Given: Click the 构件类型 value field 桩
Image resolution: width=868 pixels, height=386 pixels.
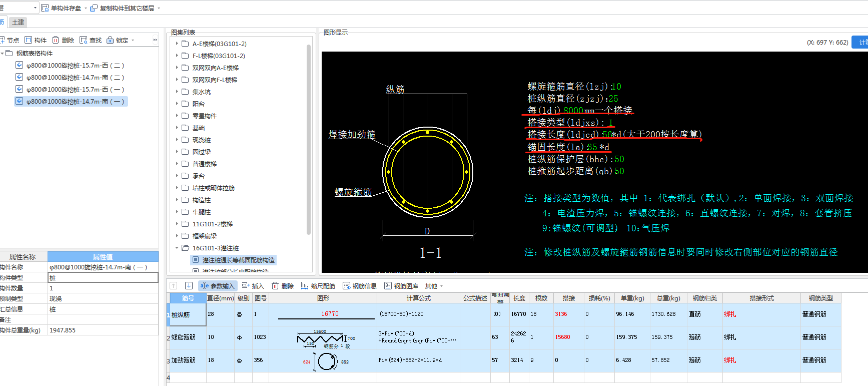Looking at the screenshot, I should [103, 277].
